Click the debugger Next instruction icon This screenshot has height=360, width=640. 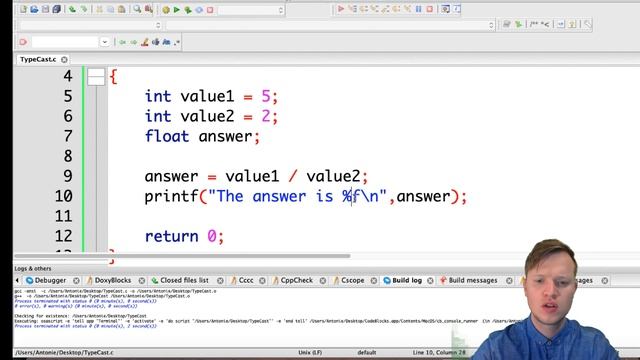click(x=396, y=9)
